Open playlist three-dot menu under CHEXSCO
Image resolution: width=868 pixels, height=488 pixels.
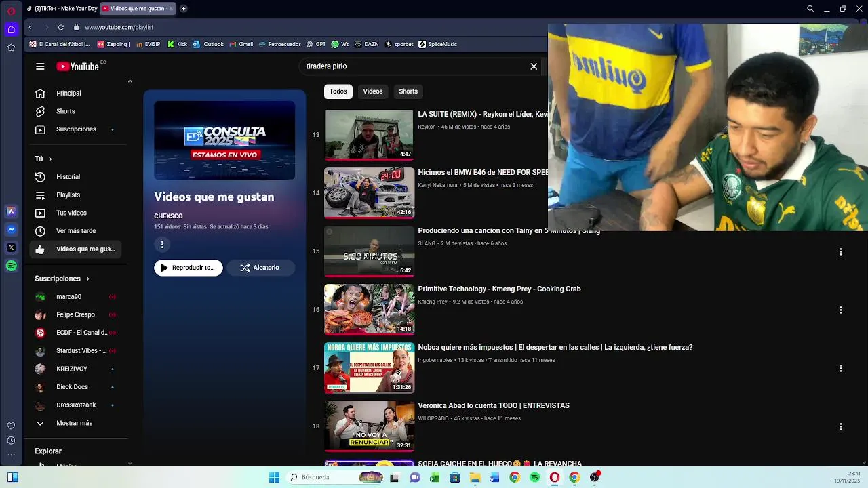click(162, 244)
